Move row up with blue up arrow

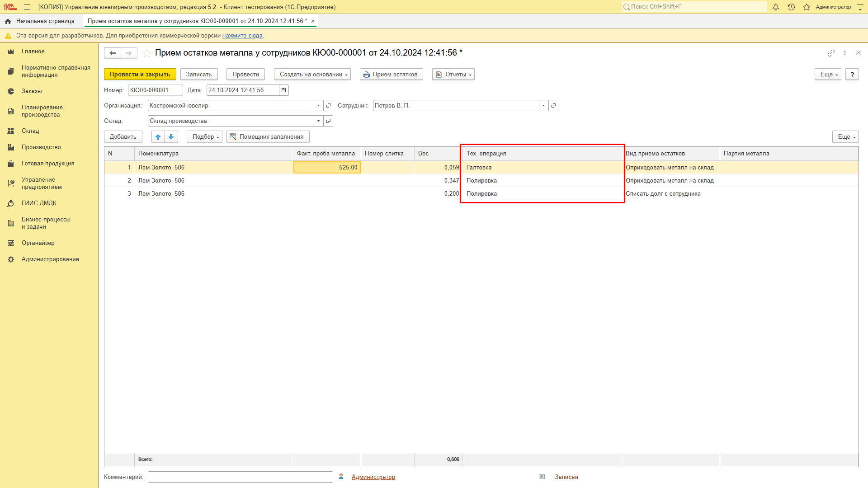(x=158, y=137)
